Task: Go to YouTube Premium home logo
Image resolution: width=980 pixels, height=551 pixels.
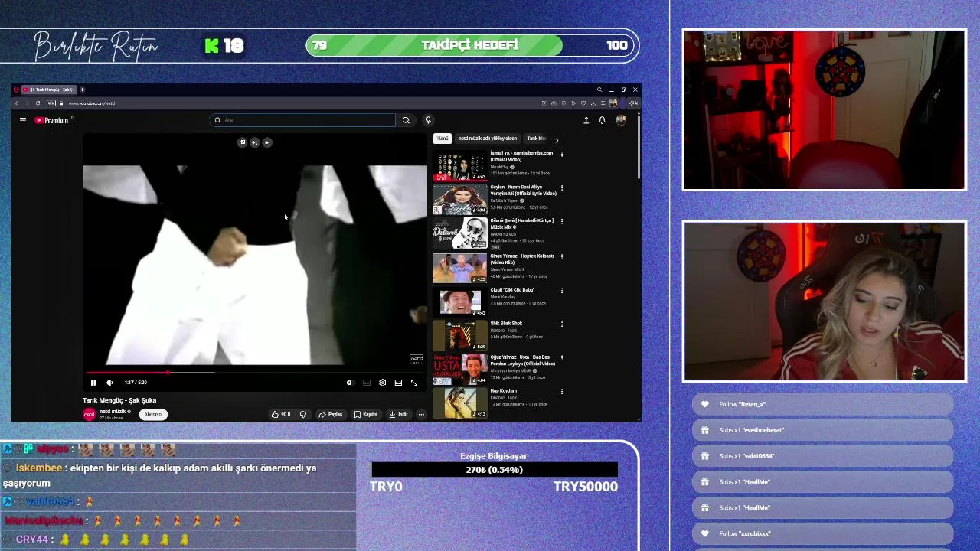Action: coord(52,120)
